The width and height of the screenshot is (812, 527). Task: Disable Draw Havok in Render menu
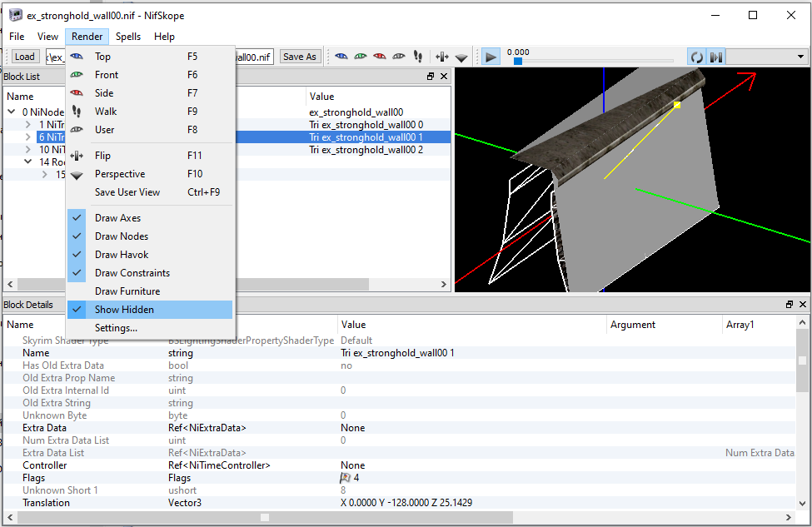click(150, 255)
